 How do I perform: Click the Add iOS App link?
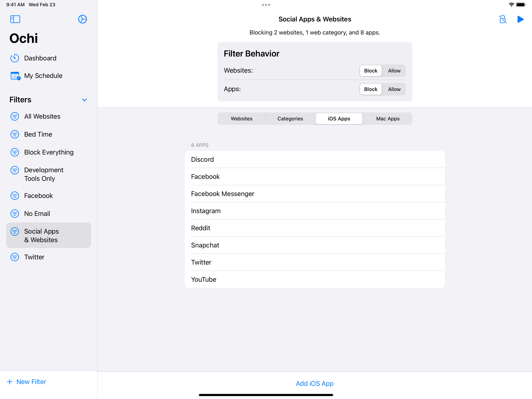[x=314, y=383]
